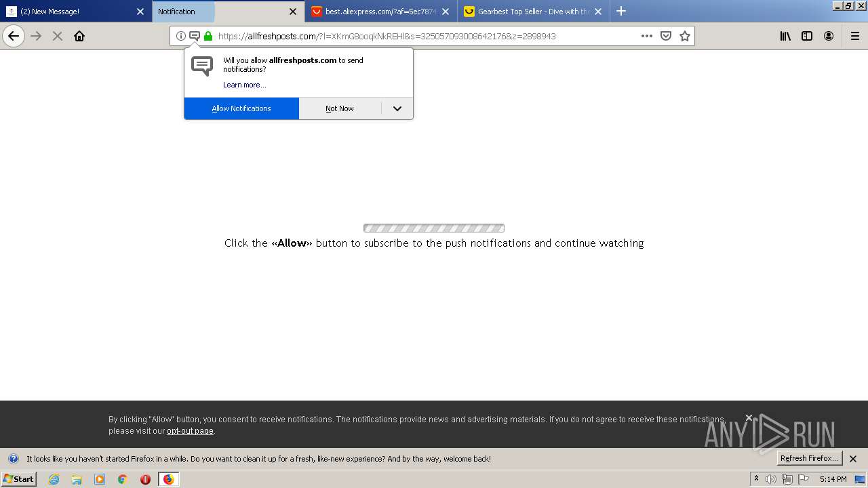The image size is (868, 488).
Task: Open page actions three-dots menu
Action: pos(647,36)
